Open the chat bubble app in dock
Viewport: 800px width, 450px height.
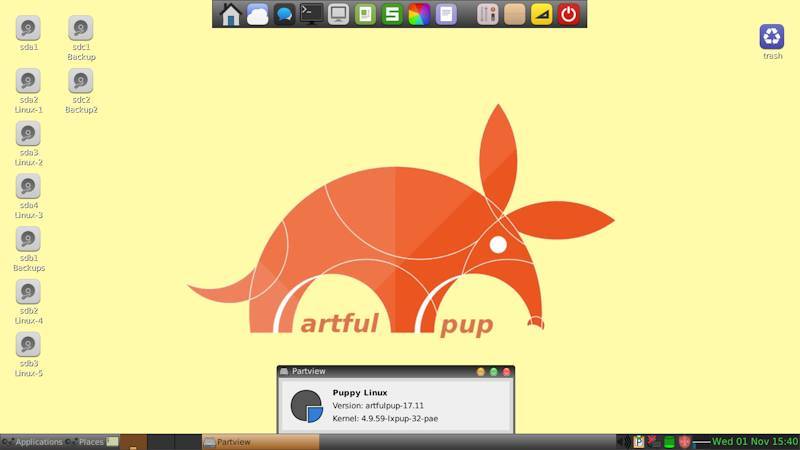pyautogui.click(x=284, y=14)
